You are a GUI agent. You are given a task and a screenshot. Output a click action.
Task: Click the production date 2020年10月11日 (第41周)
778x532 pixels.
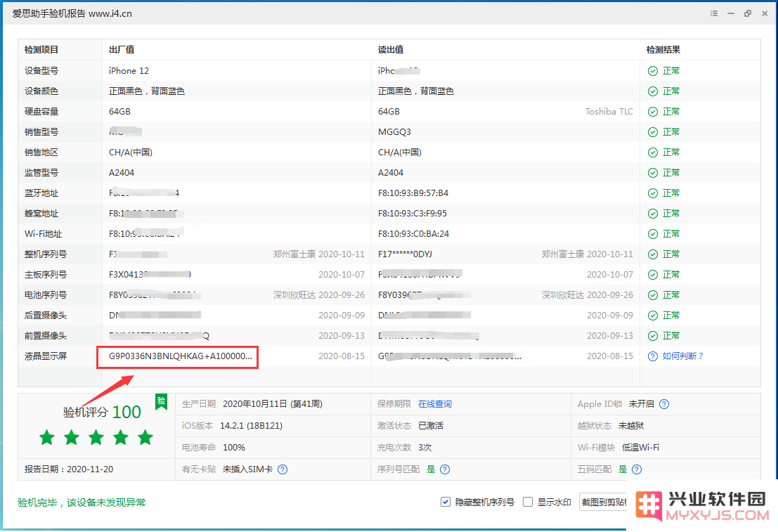coord(273,404)
